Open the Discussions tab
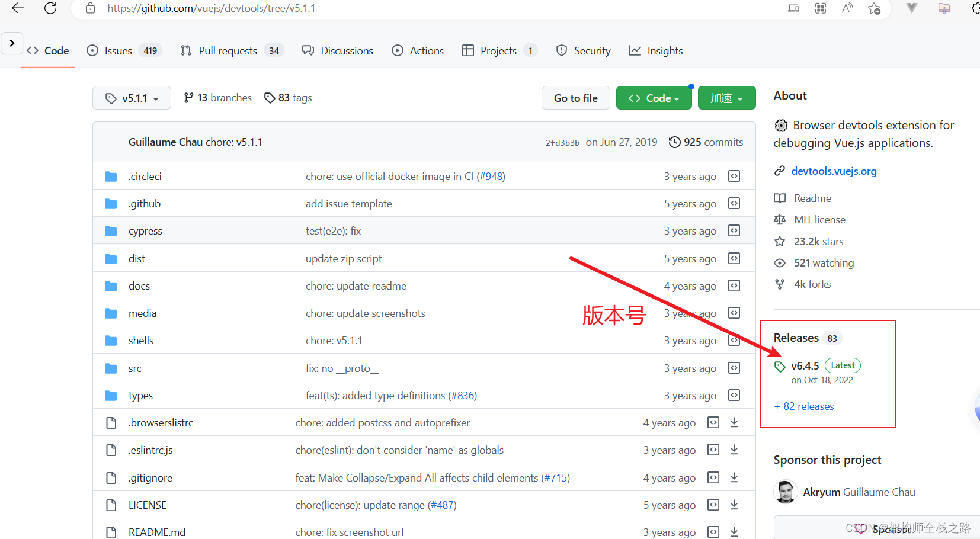Viewport: 980px width, 539px height. [x=338, y=51]
